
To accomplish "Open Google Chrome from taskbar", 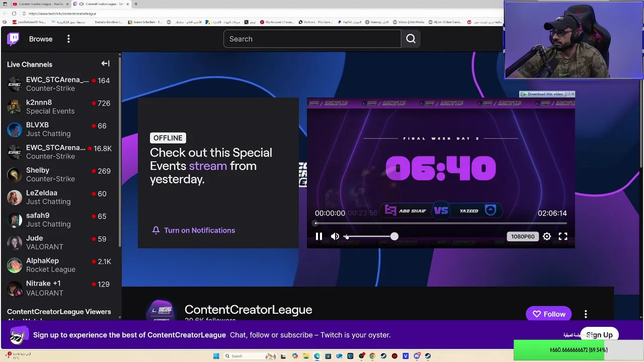I will click(x=372, y=356).
